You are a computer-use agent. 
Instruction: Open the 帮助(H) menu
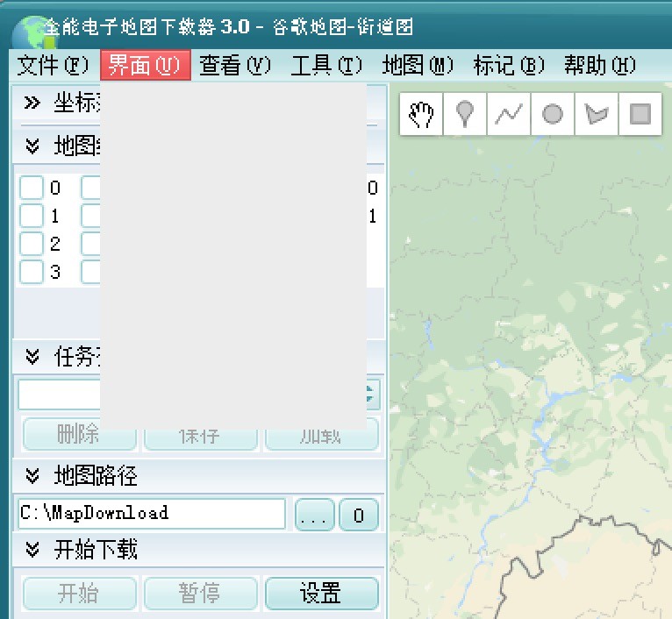coord(600,65)
